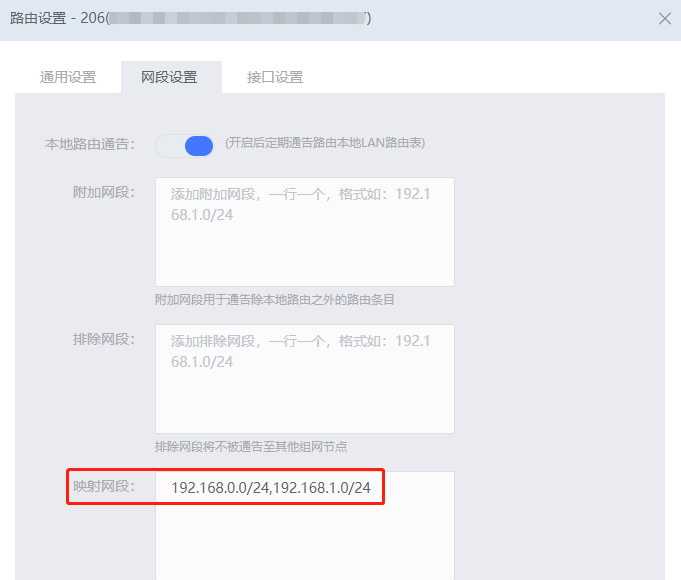Click the hint 附加网段用于通告除本地路由之外的路由条目
The width and height of the screenshot is (681, 580).
274,299
